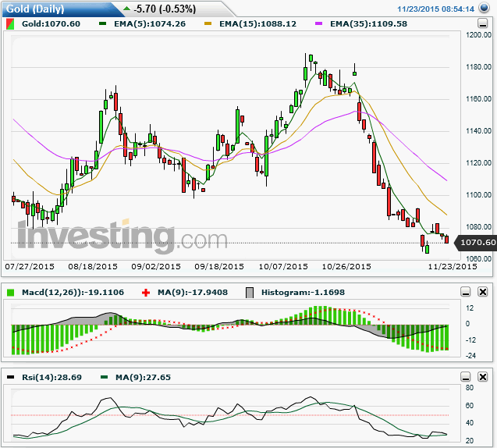Click the 10/07/2015 date axis label
This screenshot has height=448, width=497.
point(283,266)
